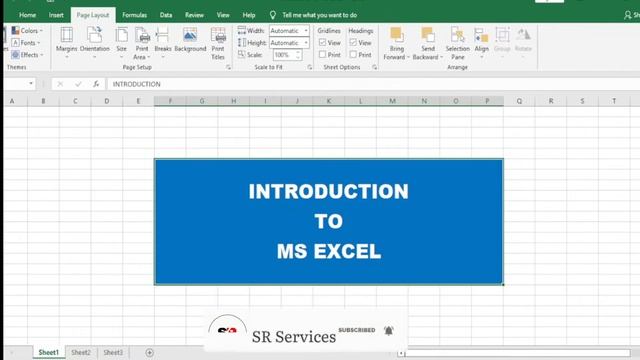Switch to the View tab

tap(223, 15)
